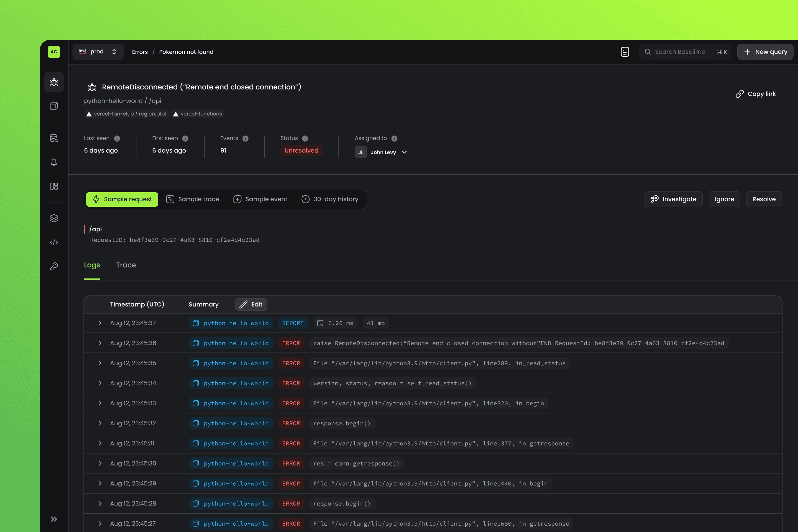Click the Resolve button
Viewport: 798px width, 532px height.
click(764, 199)
